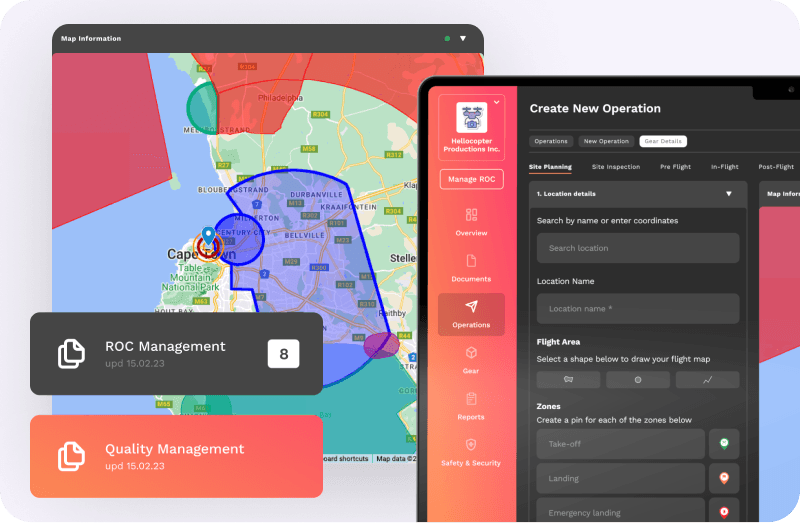Click the green status dot in Map Information
800x523 pixels.
click(447, 38)
